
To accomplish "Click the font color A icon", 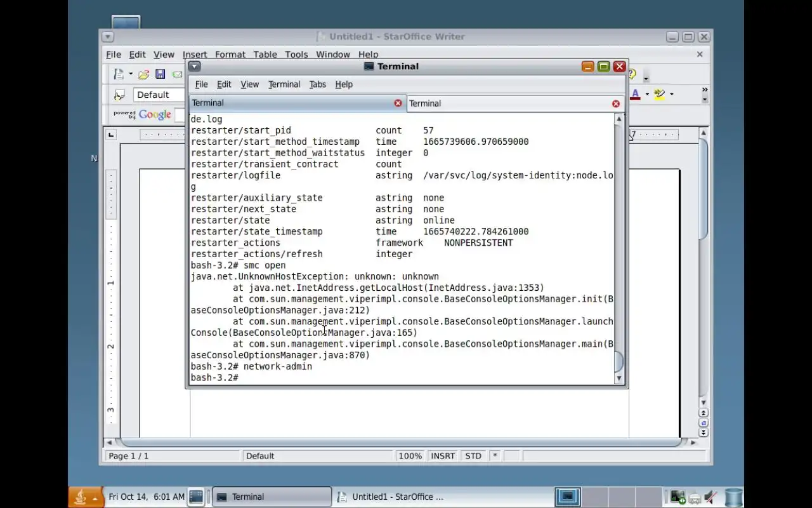I will pos(635,94).
